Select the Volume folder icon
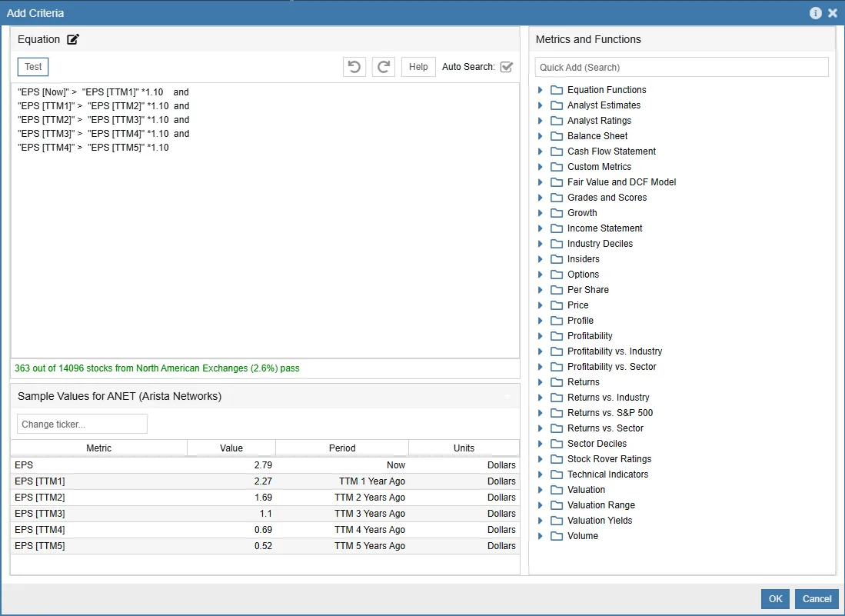The width and height of the screenshot is (845, 616). 557,536
